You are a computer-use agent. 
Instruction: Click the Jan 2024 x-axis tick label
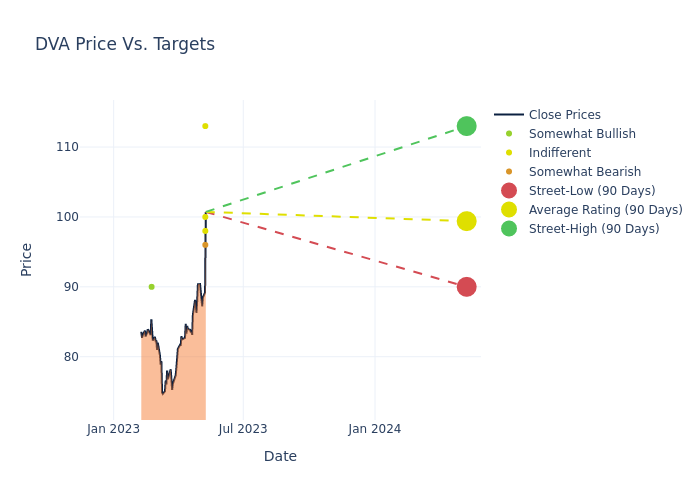point(375,429)
